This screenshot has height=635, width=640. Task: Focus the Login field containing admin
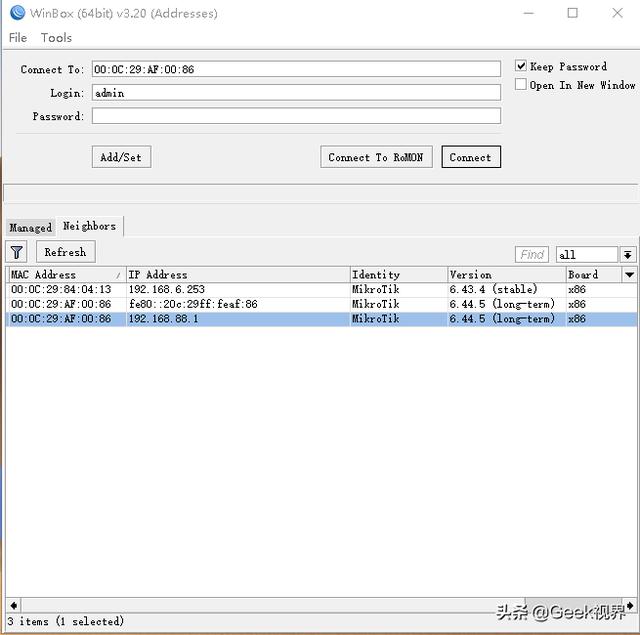pos(296,93)
